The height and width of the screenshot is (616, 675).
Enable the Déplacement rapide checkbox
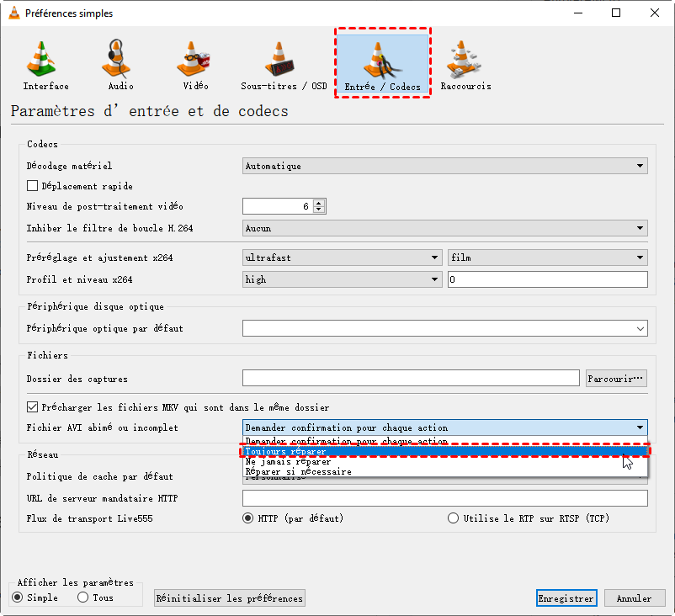pos(33,186)
